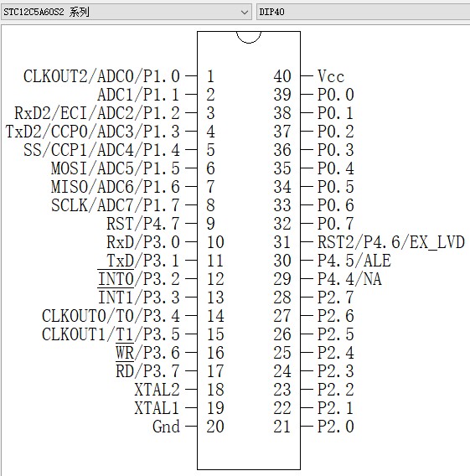470x476 pixels.
Task: Click pin number 39 on the chip
Action: click(x=282, y=95)
